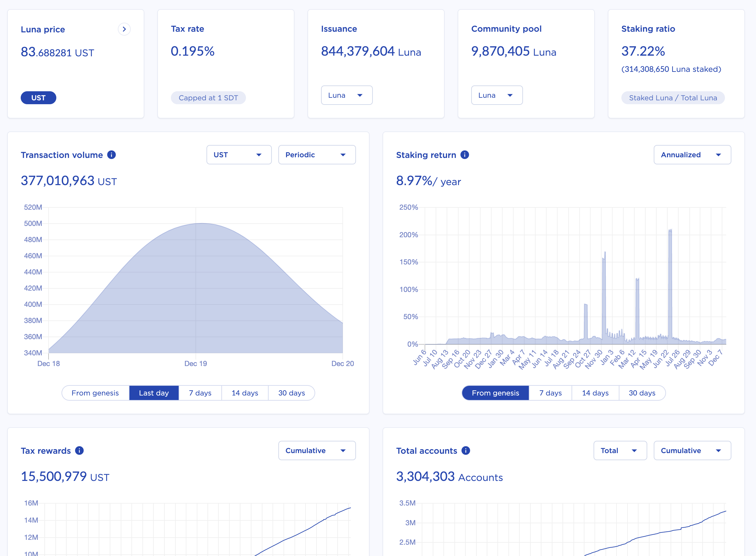756x556 pixels.
Task: Open the Periodic mode dropdown
Action: click(x=317, y=155)
